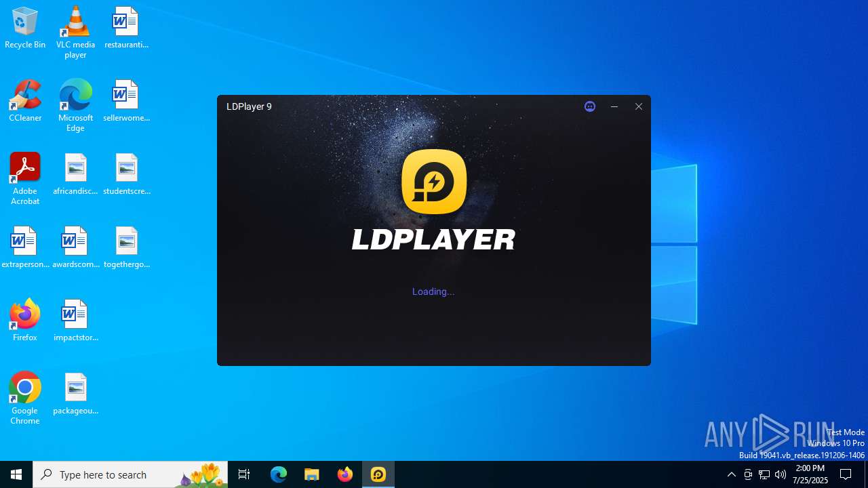This screenshot has height=488, width=868.
Task: Open the notification center
Action: tap(846, 474)
